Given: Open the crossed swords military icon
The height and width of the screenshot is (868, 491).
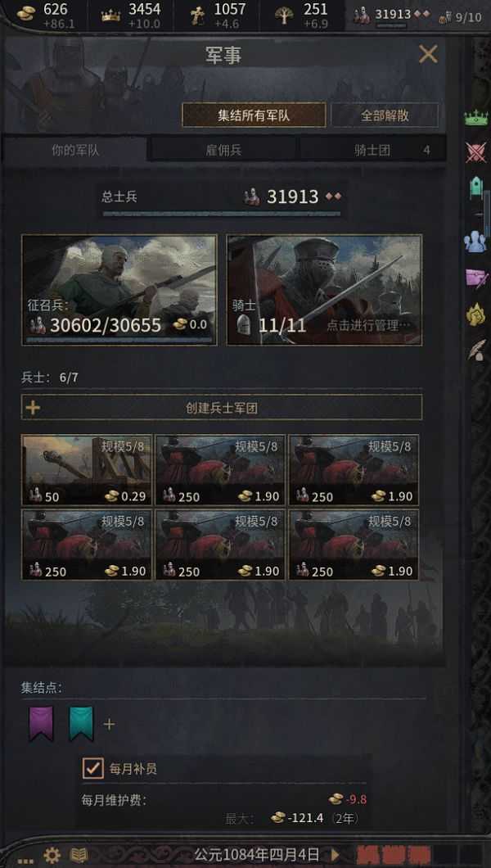Looking at the screenshot, I should click(475, 152).
